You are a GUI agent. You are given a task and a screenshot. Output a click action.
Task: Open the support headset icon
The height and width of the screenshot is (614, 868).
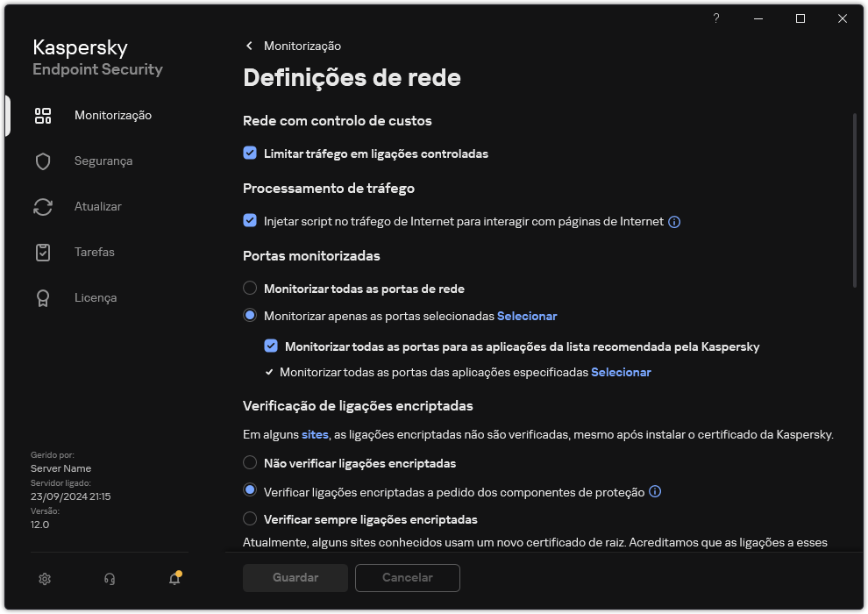point(109,579)
